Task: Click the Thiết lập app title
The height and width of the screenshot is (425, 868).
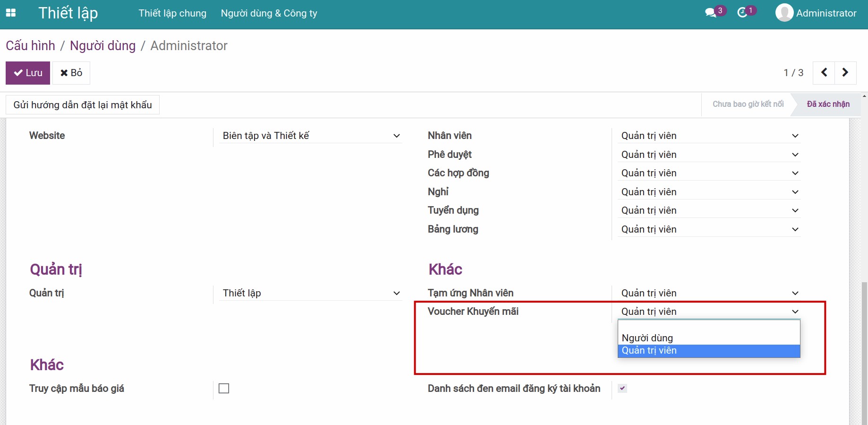Action: pos(68,13)
